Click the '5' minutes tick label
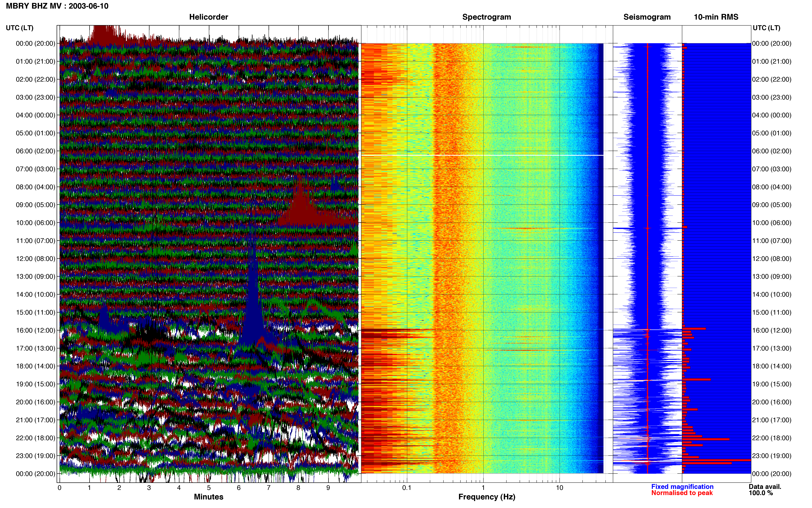Image resolution: width=812 pixels, height=508 pixels. click(x=209, y=488)
